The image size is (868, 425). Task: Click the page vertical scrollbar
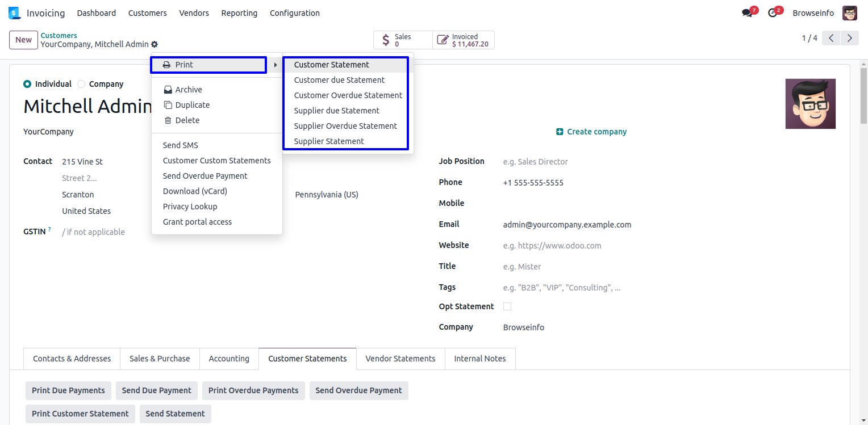[x=863, y=96]
